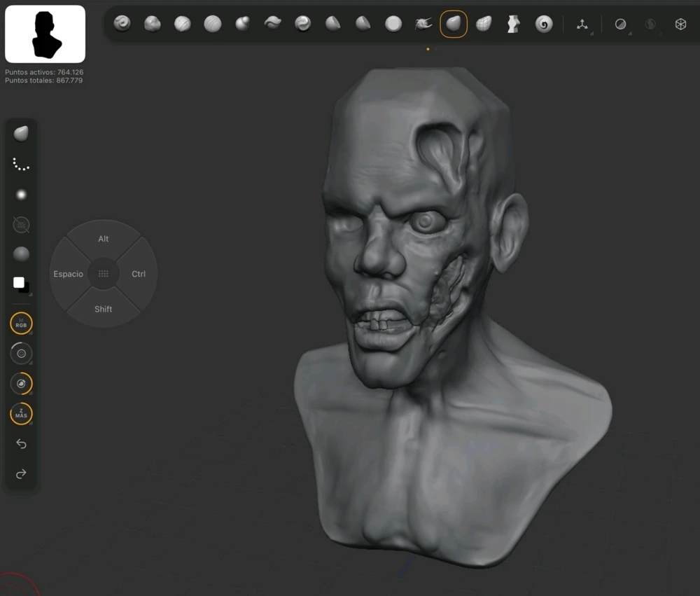Tap the Espacio modifier button
The width and height of the screenshot is (700, 596).
pyautogui.click(x=69, y=274)
